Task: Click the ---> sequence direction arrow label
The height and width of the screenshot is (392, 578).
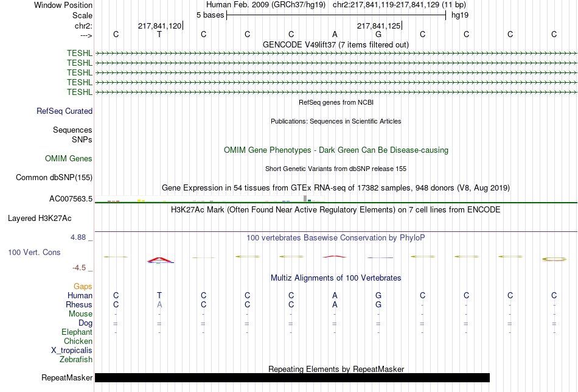Action: 86,35
